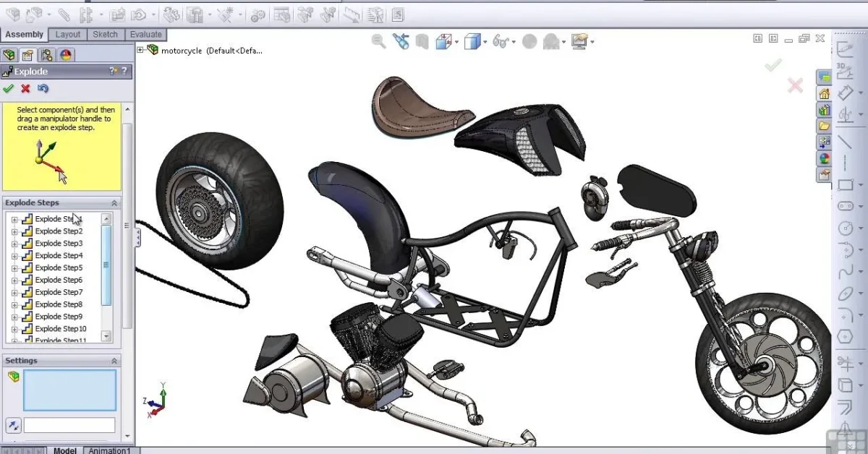Click the Explode Steps list scrollbar down arrow
The width and height of the screenshot is (868, 454).
(106, 336)
